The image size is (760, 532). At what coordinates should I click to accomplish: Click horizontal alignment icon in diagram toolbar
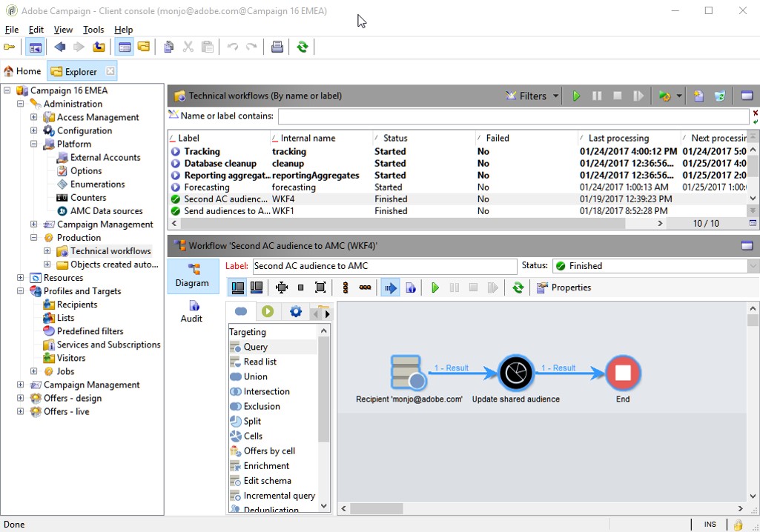click(x=365, y=287)
